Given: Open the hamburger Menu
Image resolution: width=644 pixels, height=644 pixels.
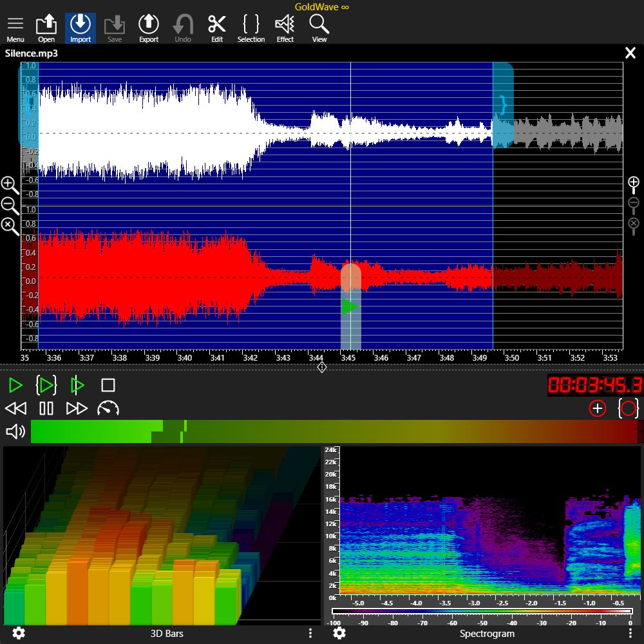Looking at the screenshot, I should [x=15, y=27].
